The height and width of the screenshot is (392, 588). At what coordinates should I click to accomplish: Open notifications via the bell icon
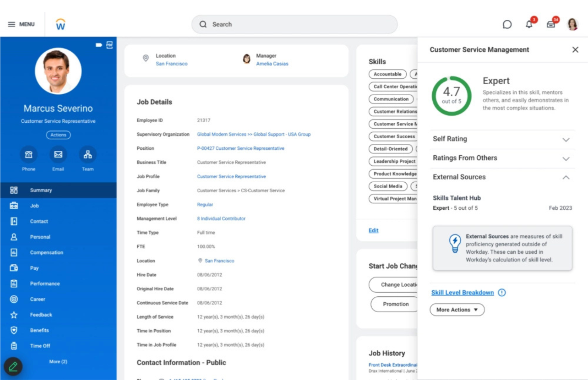(529, 24)
